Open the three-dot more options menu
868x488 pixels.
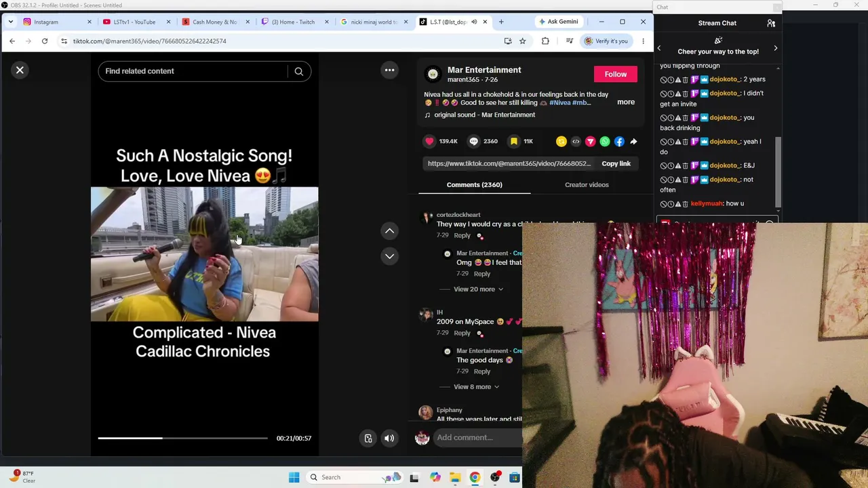[x=389, y=70]
